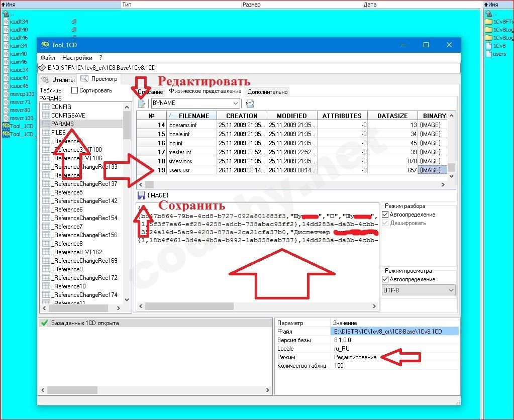The width and height of the screenshot is (514, 420).
Task: Click _Reference8 table icon
Action: (x=46, y=243)
